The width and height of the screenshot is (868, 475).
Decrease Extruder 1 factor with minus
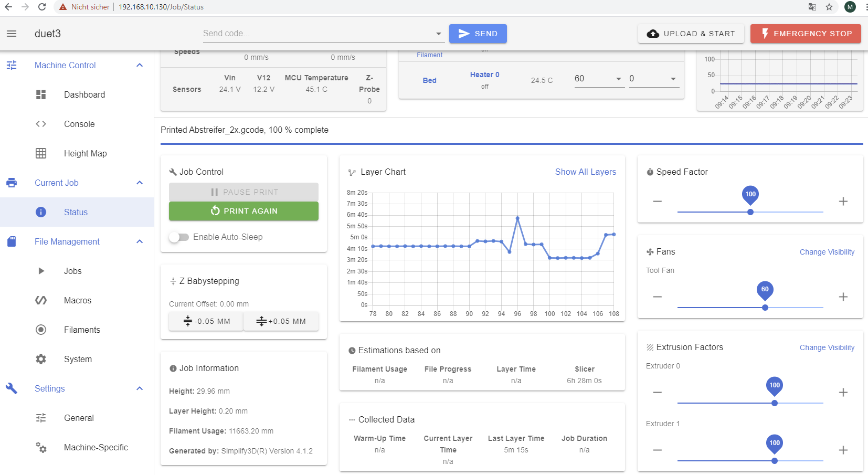(x=658, y=450)
